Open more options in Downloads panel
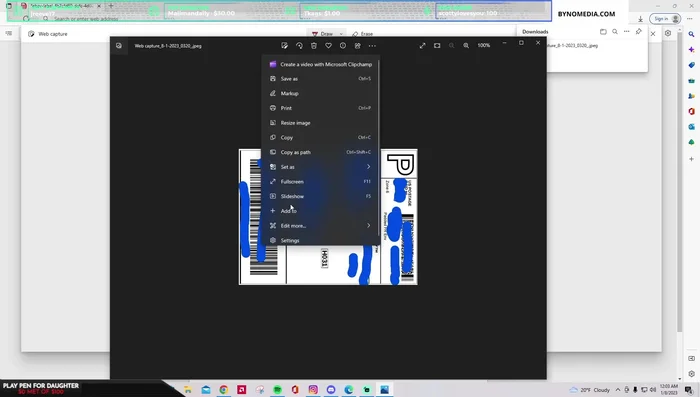700x397 pixels. [x=627, y=32]
